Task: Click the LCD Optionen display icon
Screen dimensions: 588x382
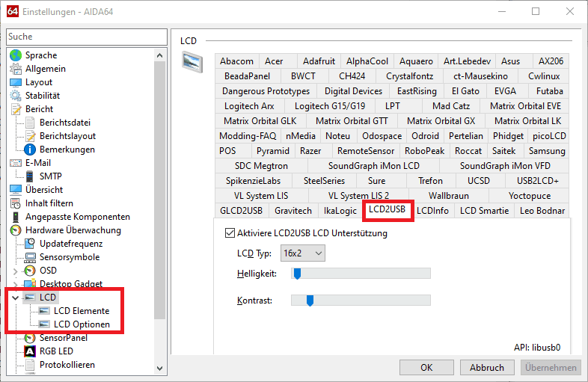Action: click(x=44, y=324)
